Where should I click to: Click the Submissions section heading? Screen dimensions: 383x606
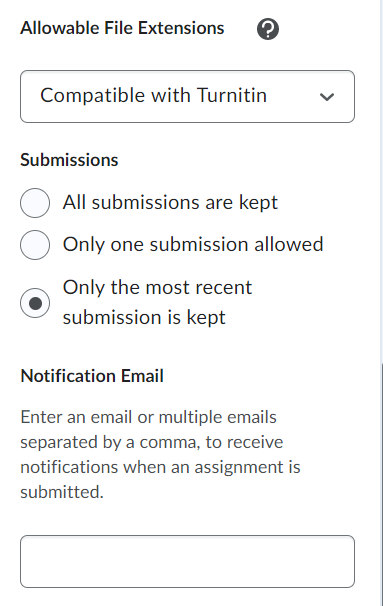point(69,160)
